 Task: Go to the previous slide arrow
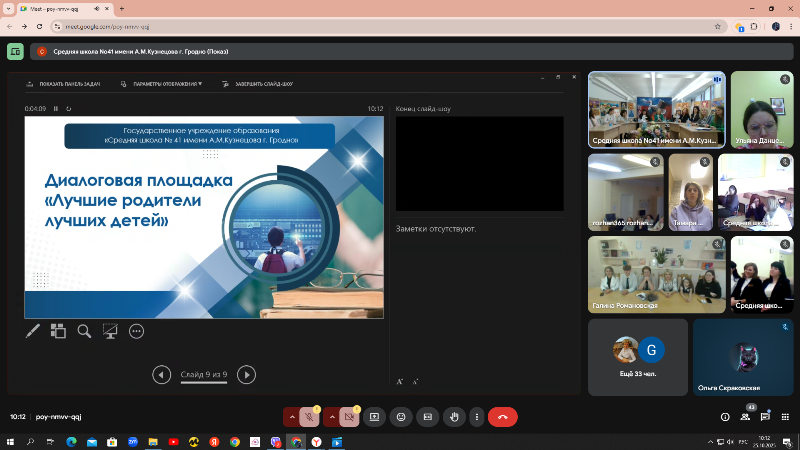coord(161,375)
